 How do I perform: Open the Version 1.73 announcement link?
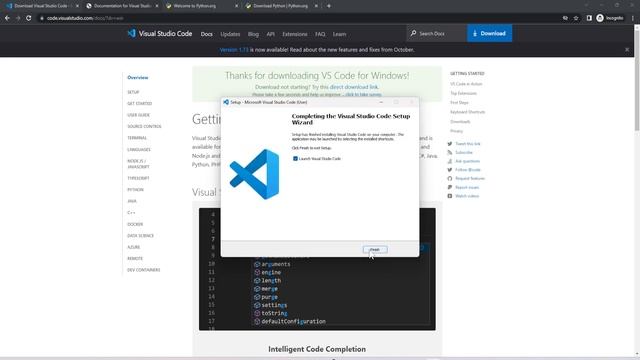(234, 50)
